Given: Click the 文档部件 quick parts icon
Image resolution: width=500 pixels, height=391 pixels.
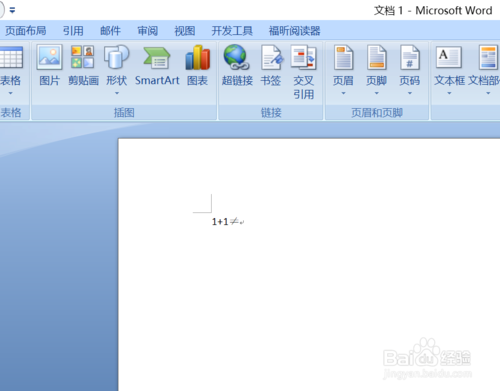Looking at the screenshot, I should [488, 57].
